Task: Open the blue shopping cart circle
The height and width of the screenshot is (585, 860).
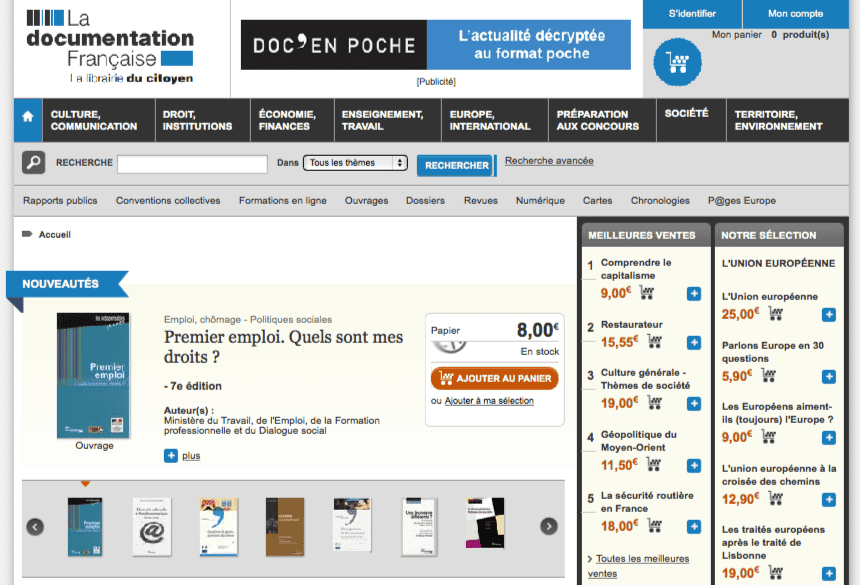Action: coord(677,62)
